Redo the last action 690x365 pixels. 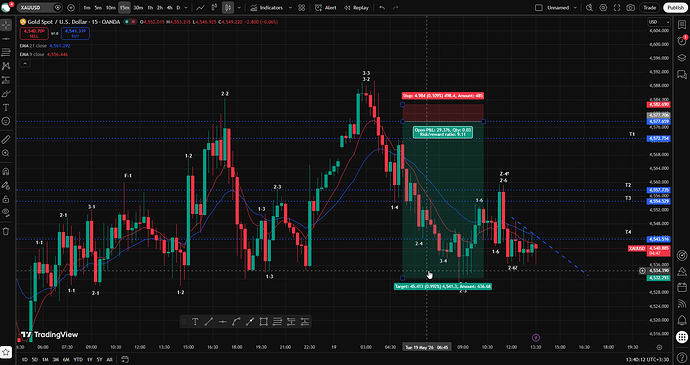(395, 7)
